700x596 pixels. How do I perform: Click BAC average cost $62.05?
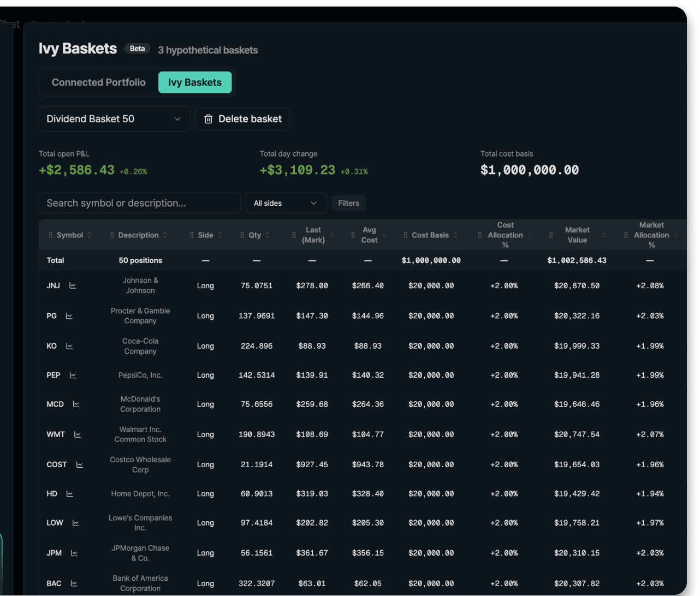(368, 583)
